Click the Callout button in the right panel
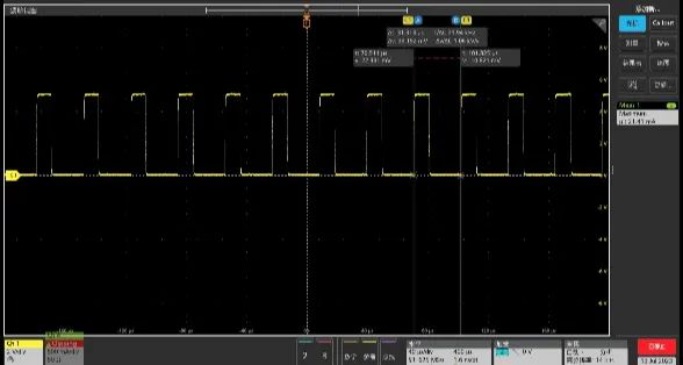Viewport: 683px width, 365px height. 663,24
